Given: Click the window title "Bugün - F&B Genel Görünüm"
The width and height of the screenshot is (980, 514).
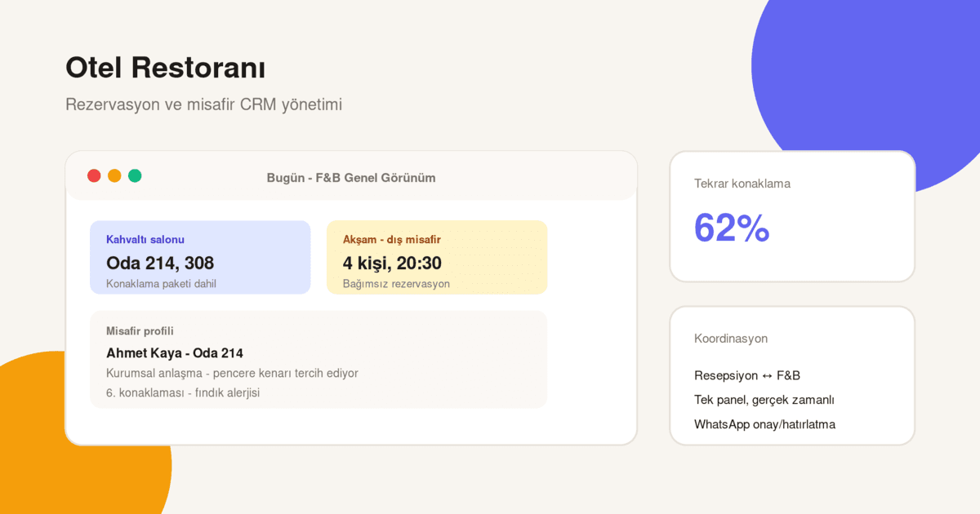Looking at the screenshot, I should [x=351, y=178].
